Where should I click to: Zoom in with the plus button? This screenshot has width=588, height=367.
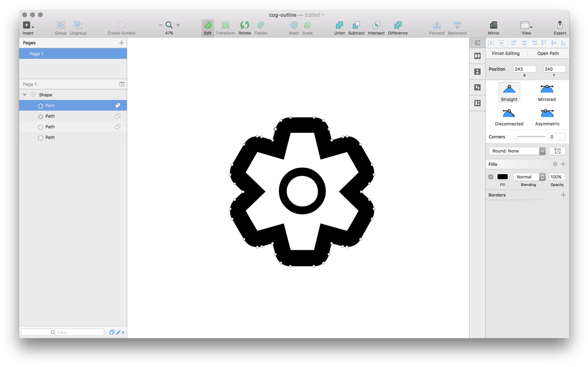[x=178, y=25]
